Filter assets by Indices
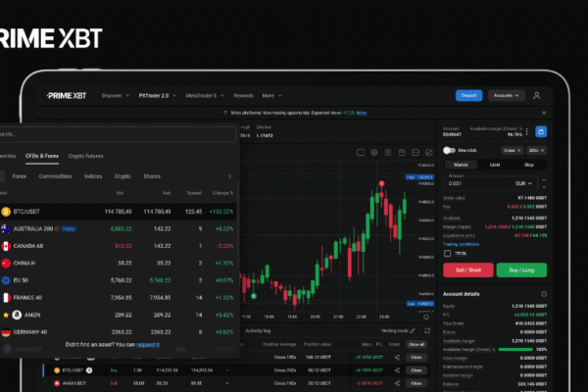588x392 pixels. (x=93, y=176)
